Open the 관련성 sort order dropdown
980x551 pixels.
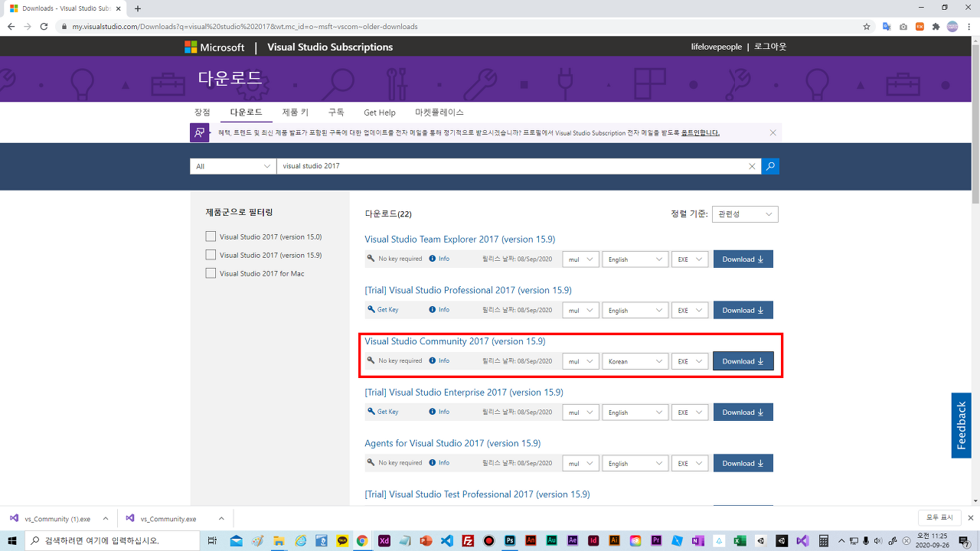point(745,214)
